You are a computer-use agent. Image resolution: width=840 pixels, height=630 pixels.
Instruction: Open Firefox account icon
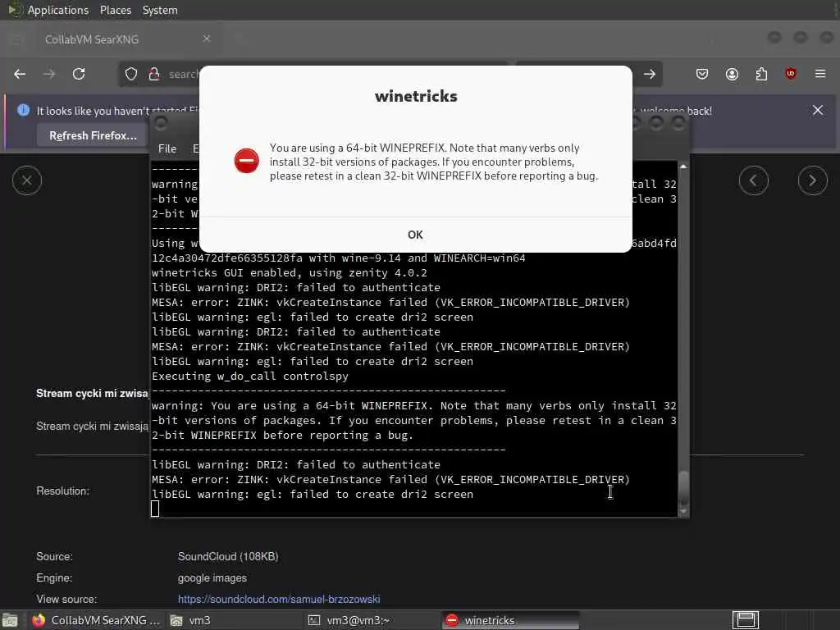click(x=732, y=74)
